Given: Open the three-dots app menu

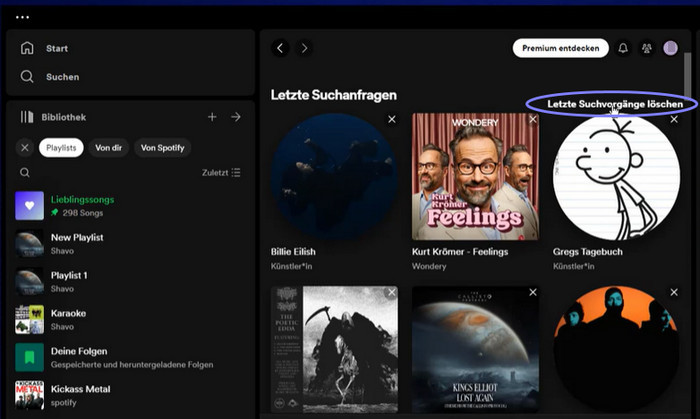Looking at the screenshot, I should click(x=23, y=17).
